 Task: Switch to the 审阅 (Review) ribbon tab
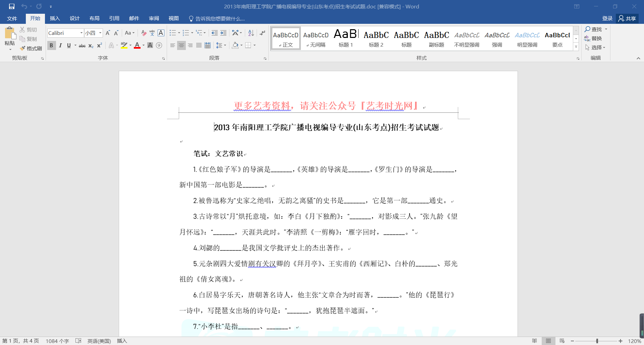click(x=154, y=18)
